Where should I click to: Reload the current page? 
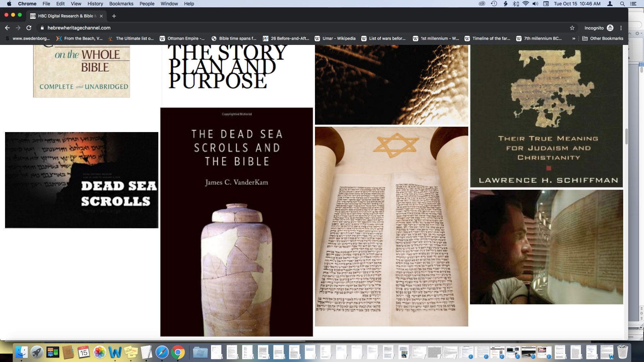pos(29,28)
